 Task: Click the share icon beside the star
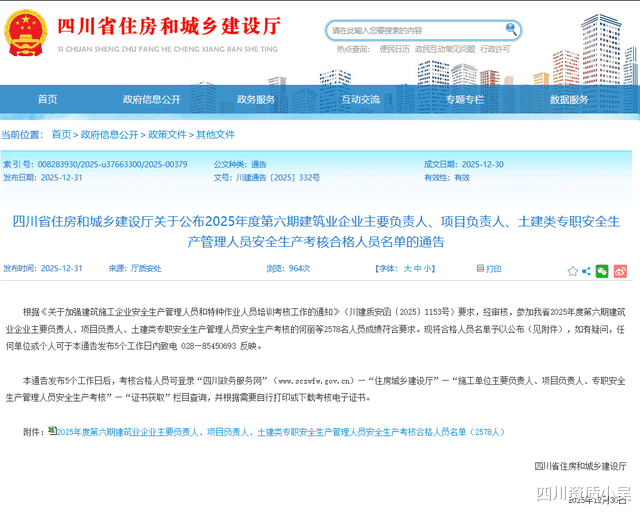click(586, 271)
